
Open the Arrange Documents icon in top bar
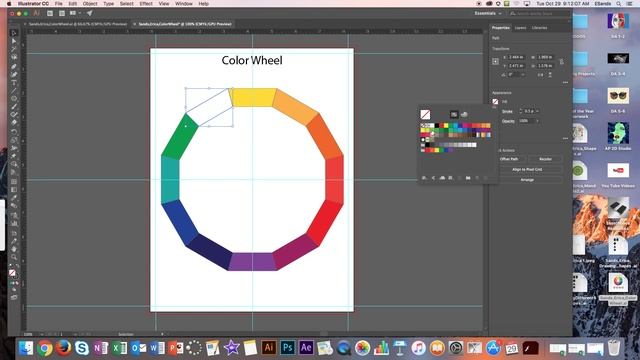(74, 13)
